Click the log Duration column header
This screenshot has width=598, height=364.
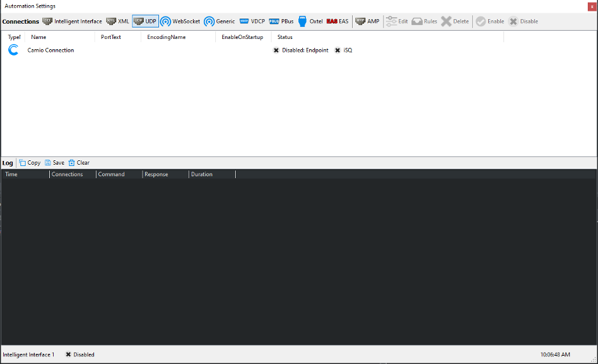tap(202, 174)
